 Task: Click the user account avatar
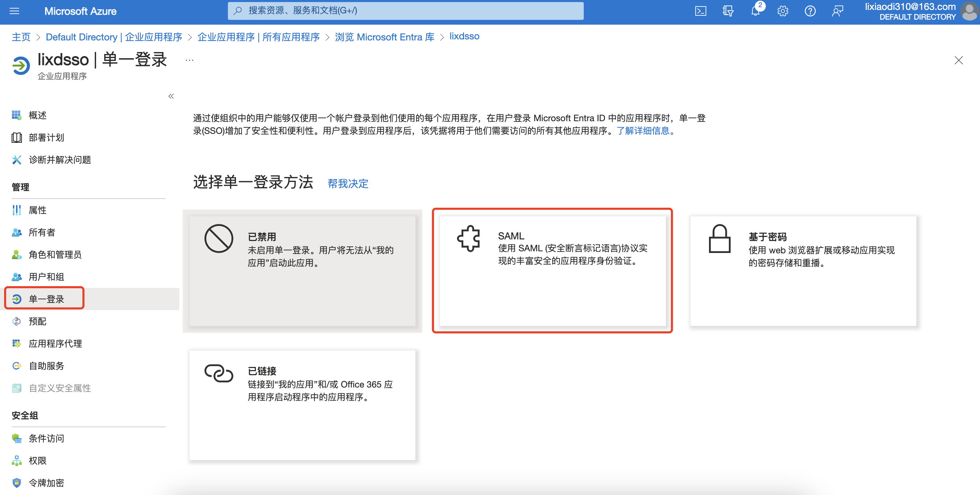(969, 11)
